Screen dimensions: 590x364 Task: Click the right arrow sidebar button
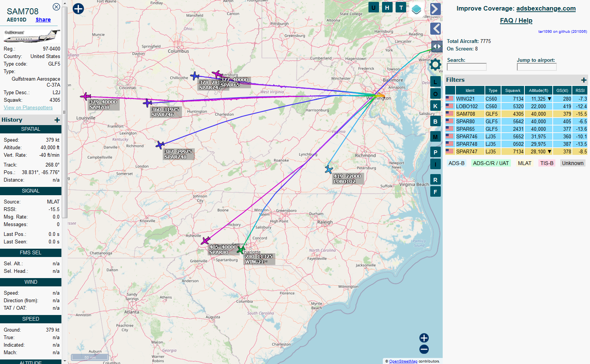tap(436, 9)
